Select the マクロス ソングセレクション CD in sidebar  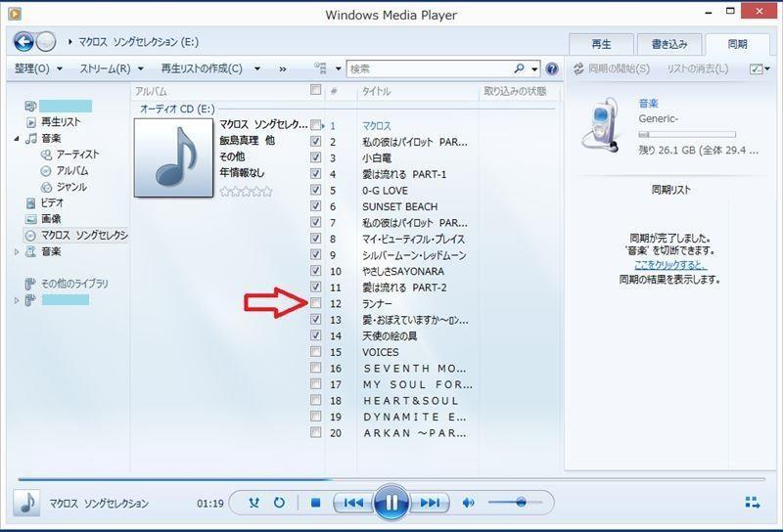77,235
